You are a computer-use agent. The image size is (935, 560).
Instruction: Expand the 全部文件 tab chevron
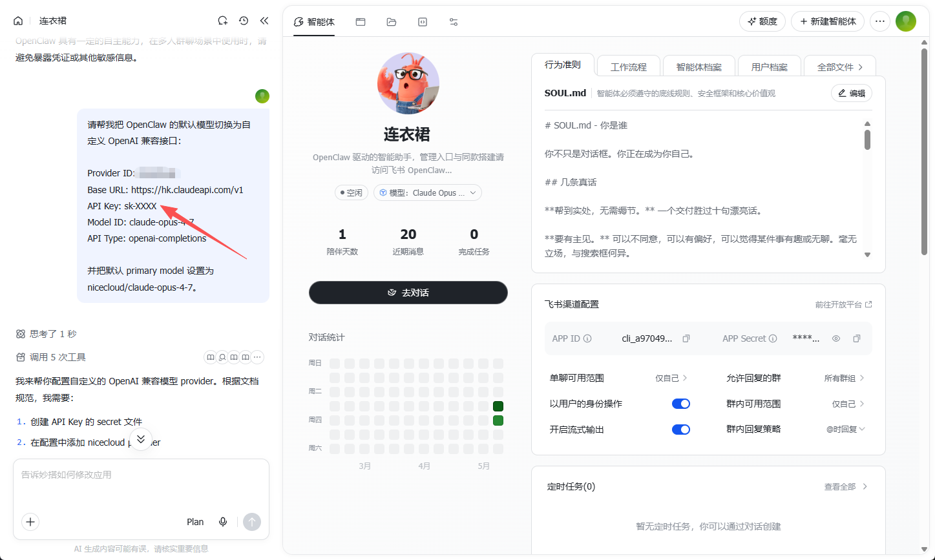pyautogui.click(x=861, y=67)
